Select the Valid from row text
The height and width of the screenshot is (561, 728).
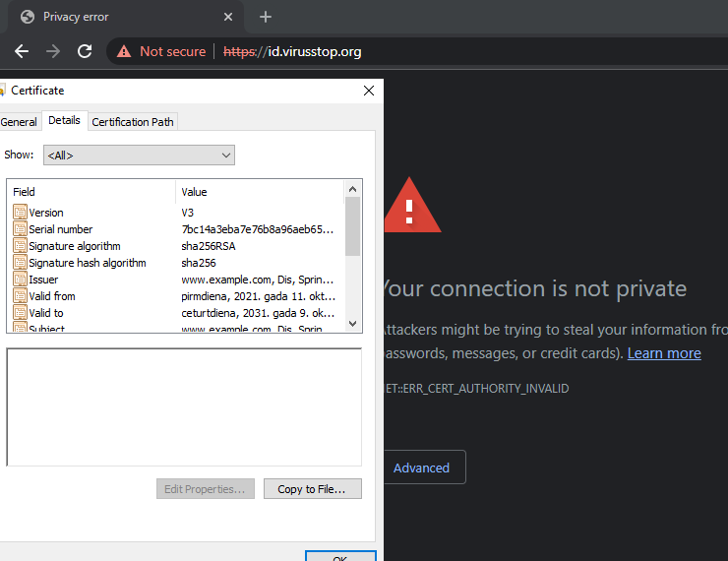click(52, 296)
